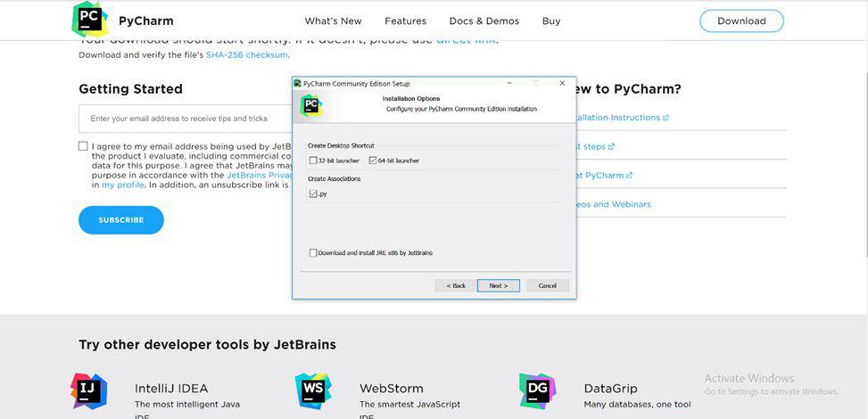Open the What's New menu item
The height and width of the screenshot is (419, 868).
click(333, 21)
